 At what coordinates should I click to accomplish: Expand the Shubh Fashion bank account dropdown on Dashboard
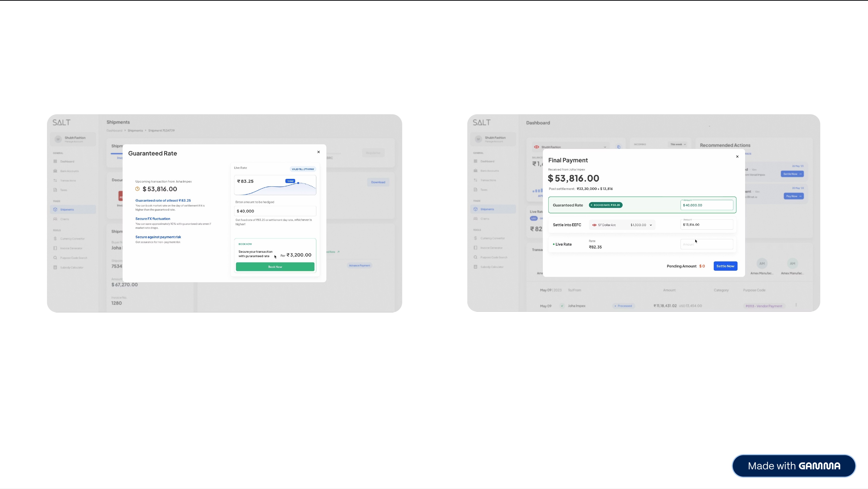coord(605,147)
